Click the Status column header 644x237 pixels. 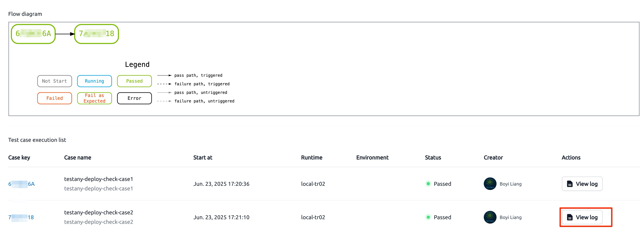point(433,158)
